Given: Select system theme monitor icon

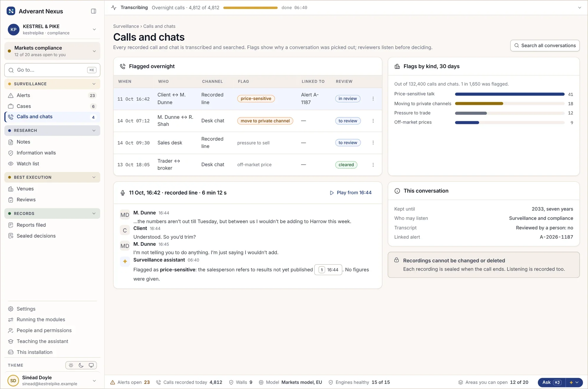Looking at the screenshot, I should tap(91, 365).
